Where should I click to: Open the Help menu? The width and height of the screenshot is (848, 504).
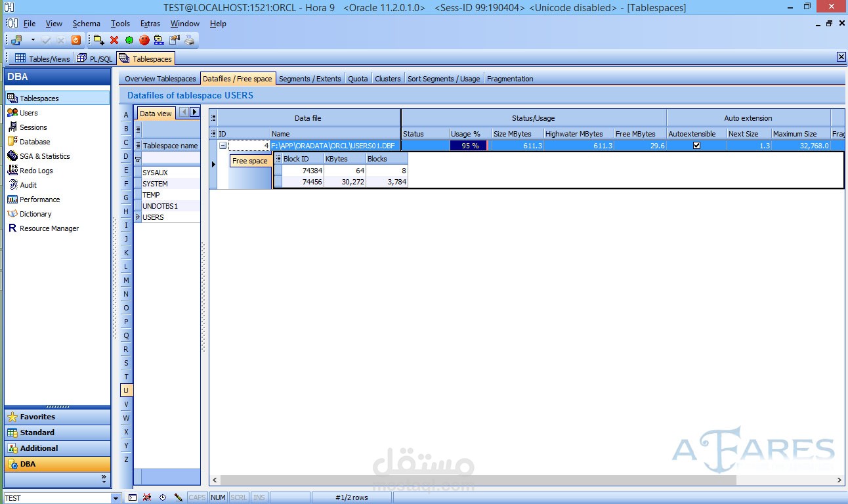[218, 24]
